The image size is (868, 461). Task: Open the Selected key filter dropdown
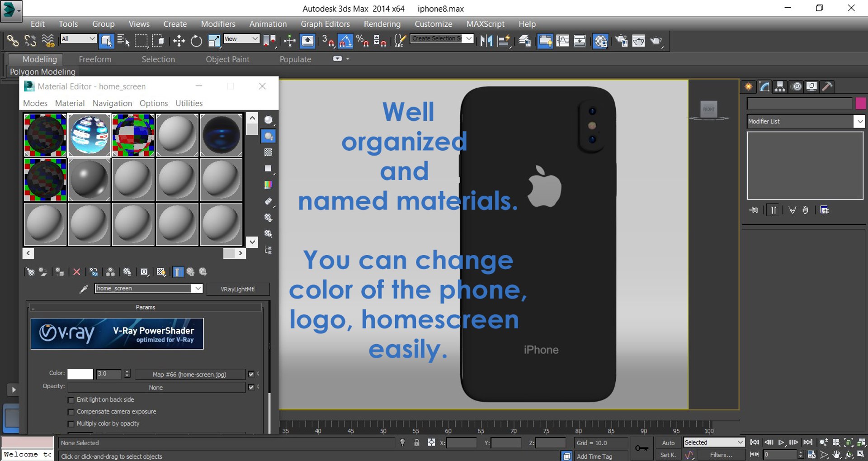714,442
